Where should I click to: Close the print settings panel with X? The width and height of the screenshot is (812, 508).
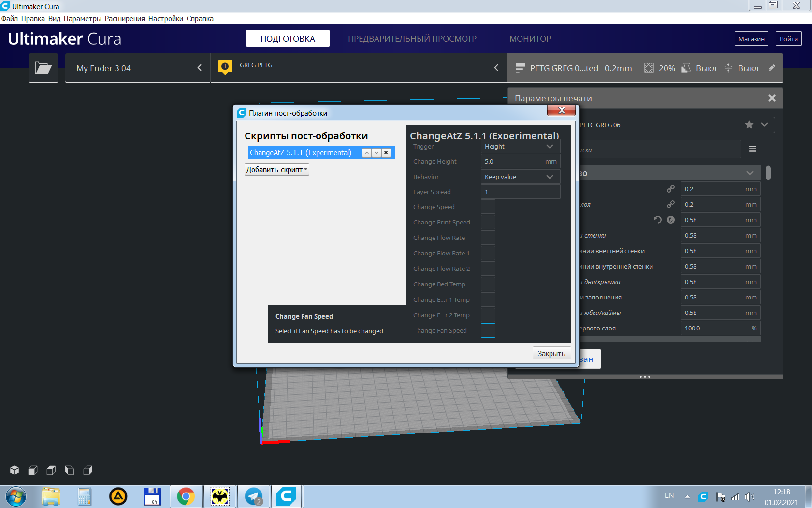pos(772,98)
